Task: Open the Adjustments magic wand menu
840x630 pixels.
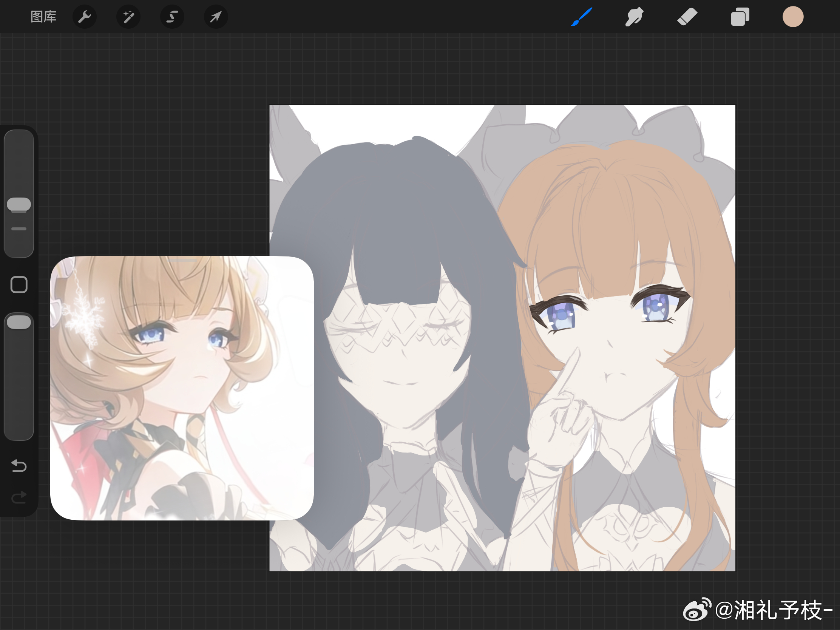Action: (x=128, y=17)
